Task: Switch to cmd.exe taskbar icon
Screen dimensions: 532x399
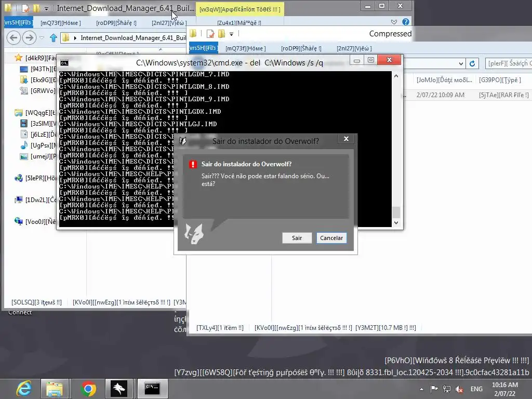Action: click(152, 389)
